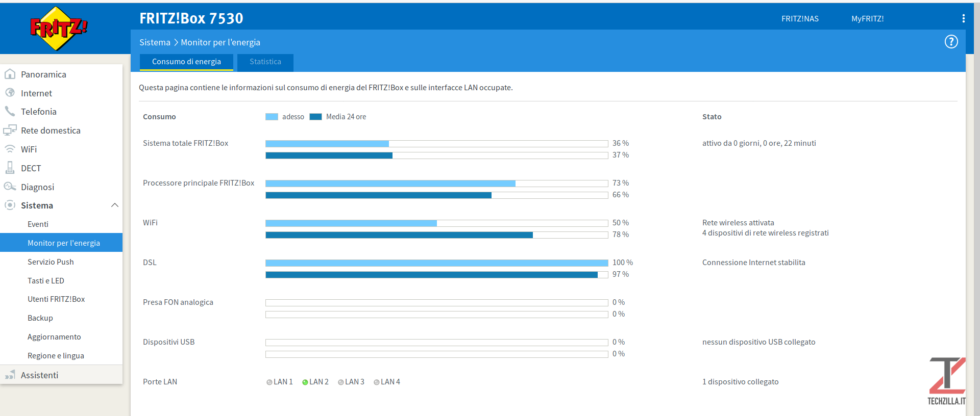The width and height of the screenshot is (980, 416).
Task: Open Panoramica in the sidebar
Action: (43, 74)
